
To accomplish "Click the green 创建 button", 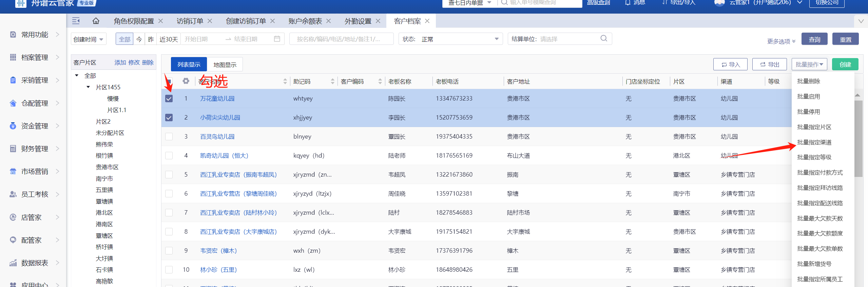I will point(845,65).
